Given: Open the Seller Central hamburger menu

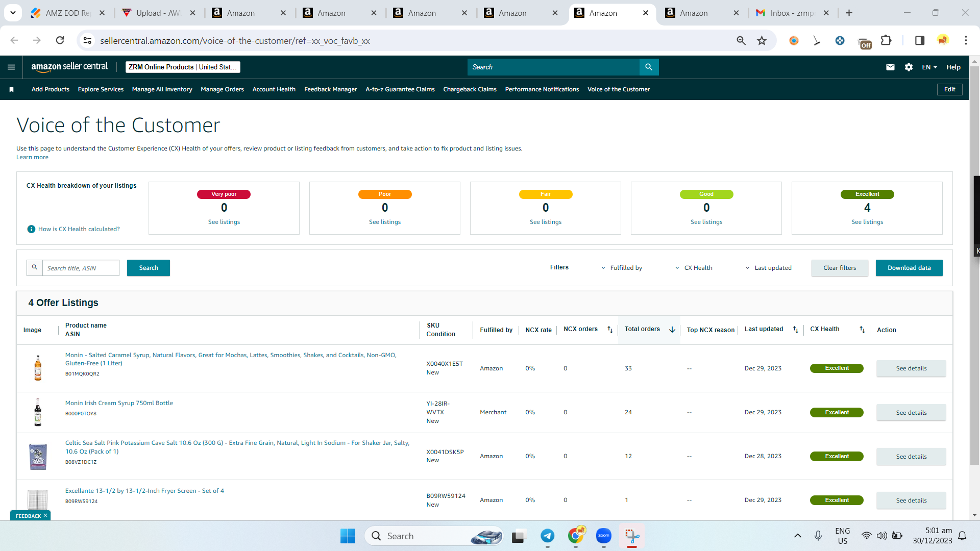Looking at the screenshot, I should [11, 67].
